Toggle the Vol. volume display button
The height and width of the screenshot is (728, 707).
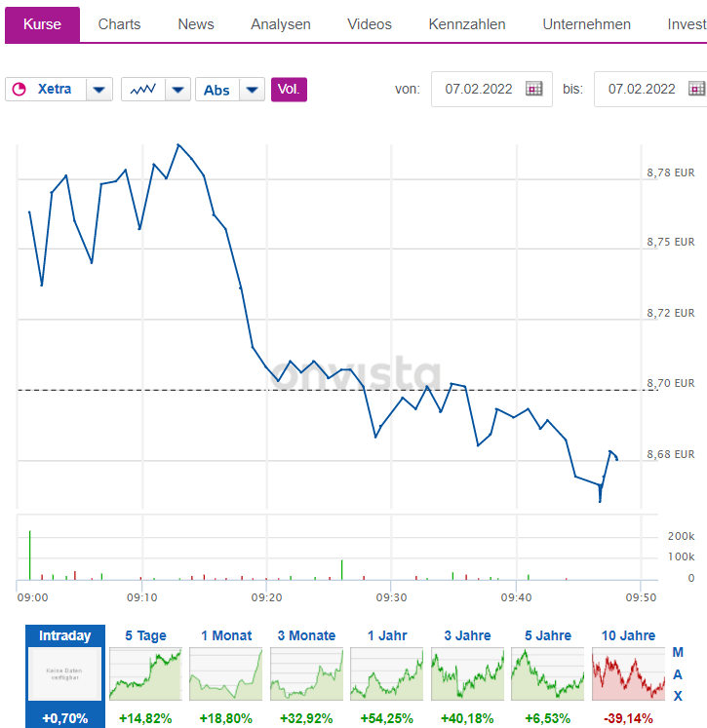289,90
